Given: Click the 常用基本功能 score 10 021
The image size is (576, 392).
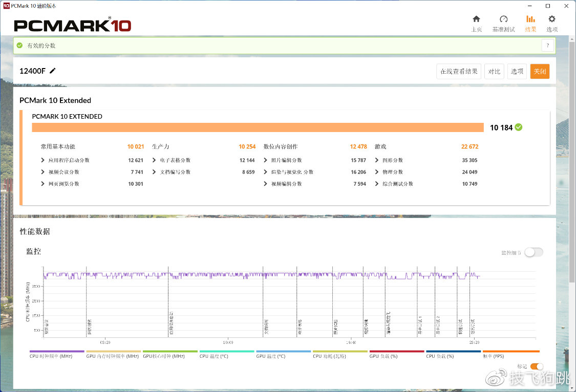Looking at the screenshot, I should 136,146.
